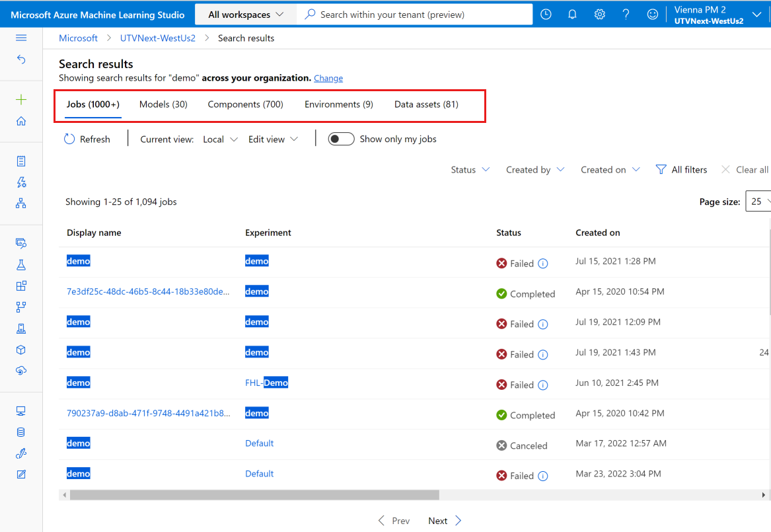Image resolution: width=771 pixels, height=532 pixels.
Task: Click the Change search scope link
Action: click(x=328, y=78)
